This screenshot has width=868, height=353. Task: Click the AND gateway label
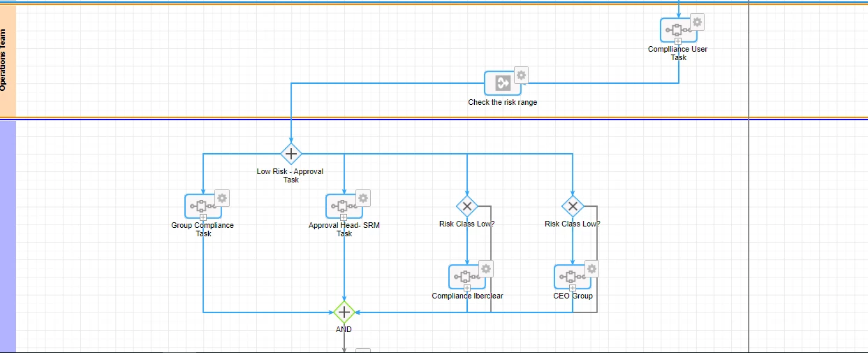[x=344, y=329]
